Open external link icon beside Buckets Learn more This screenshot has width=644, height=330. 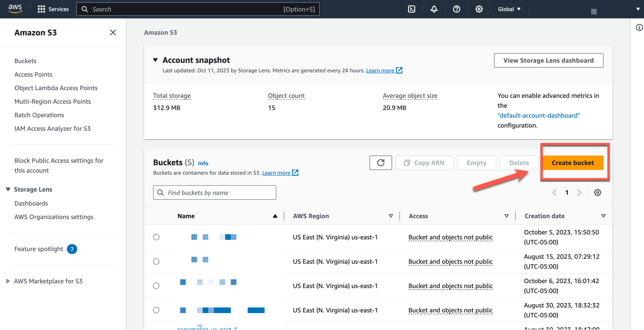[x=295, y=173]
